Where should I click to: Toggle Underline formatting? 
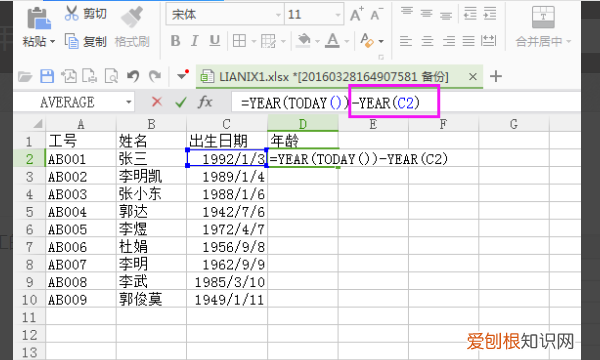point(215,41)
